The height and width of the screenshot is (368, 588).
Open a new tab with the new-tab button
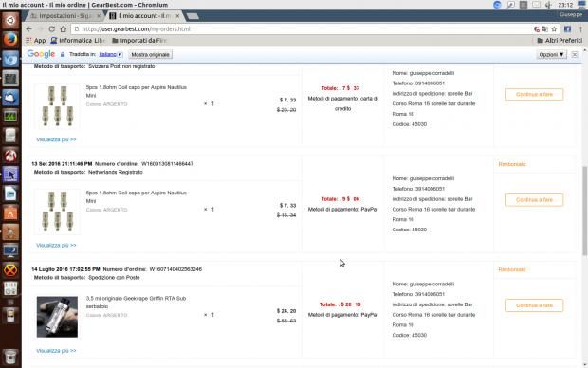click(x=193, y=16)
